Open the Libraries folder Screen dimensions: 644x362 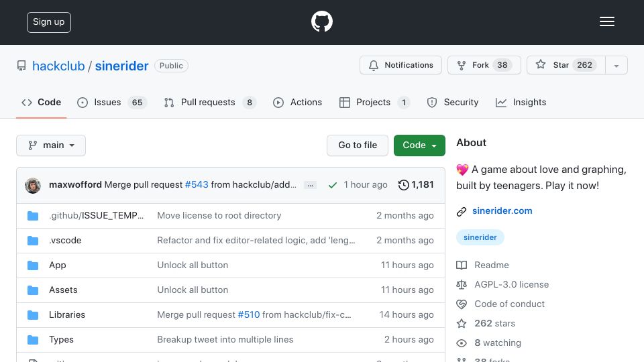pos(67,314)
